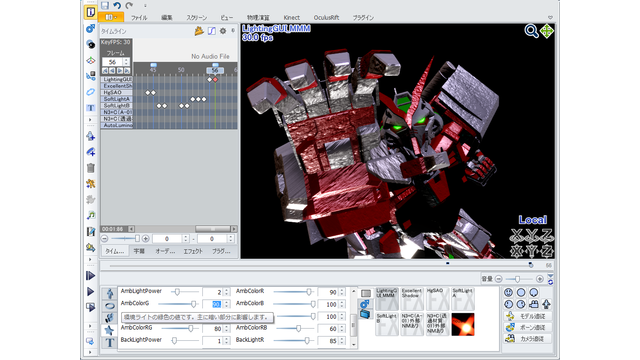
Task: Select the LightingGUI timeline row
Action: click(117, 79)
